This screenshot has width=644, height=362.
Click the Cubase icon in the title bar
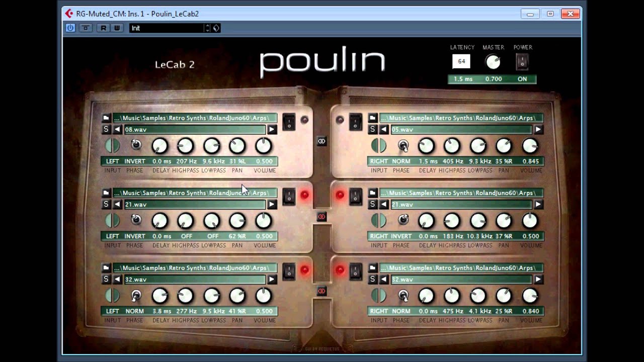pos(68,14)
